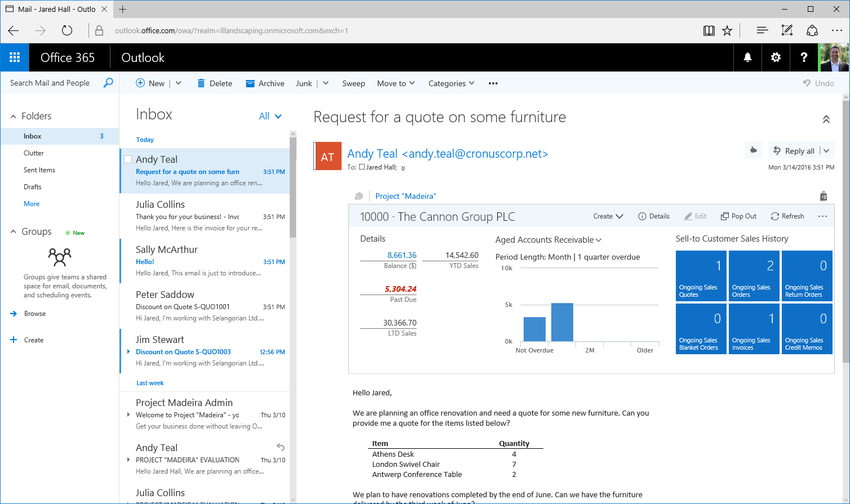Click Sweep in the toolbar

pyautogui.click(x=353, y=83)
